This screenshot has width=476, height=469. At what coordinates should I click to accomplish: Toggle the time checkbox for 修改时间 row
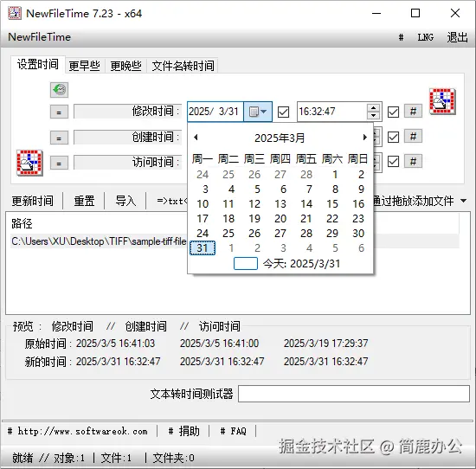point(393,112)
